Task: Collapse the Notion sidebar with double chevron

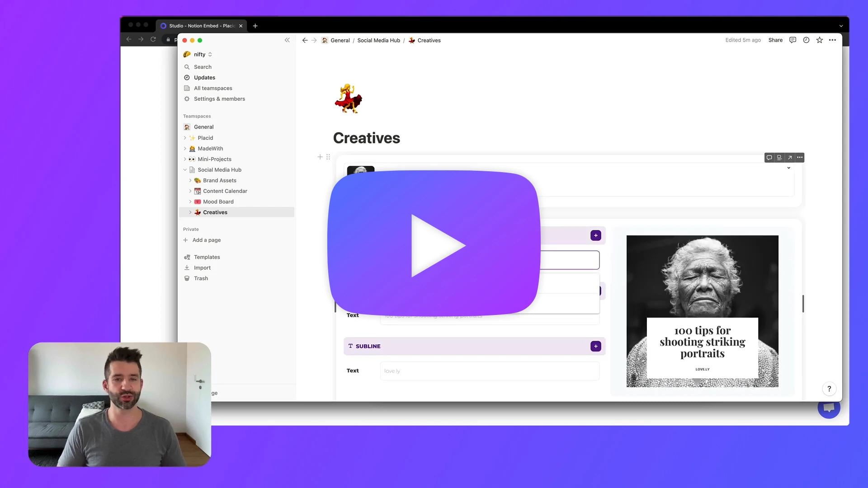Action: coord(287,40)
